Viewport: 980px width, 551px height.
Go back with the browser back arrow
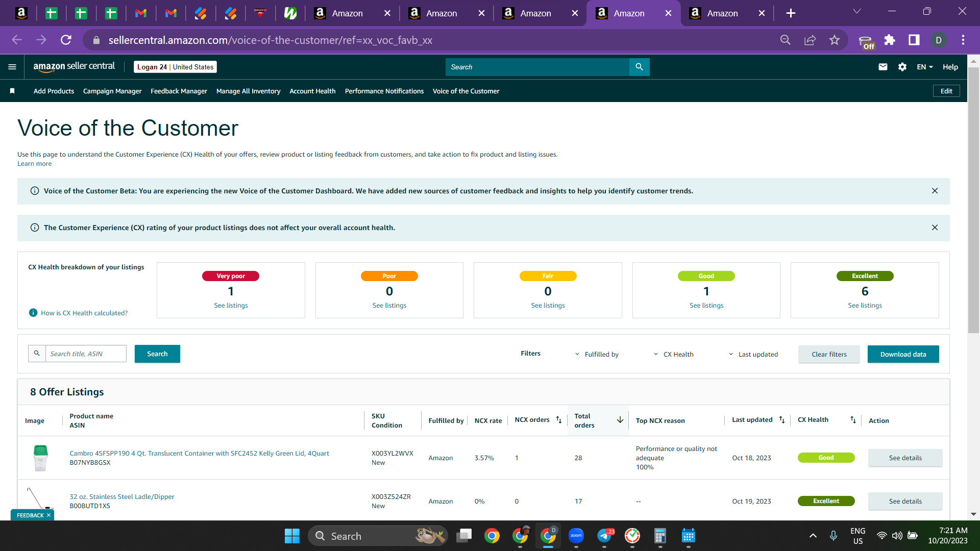17,40
